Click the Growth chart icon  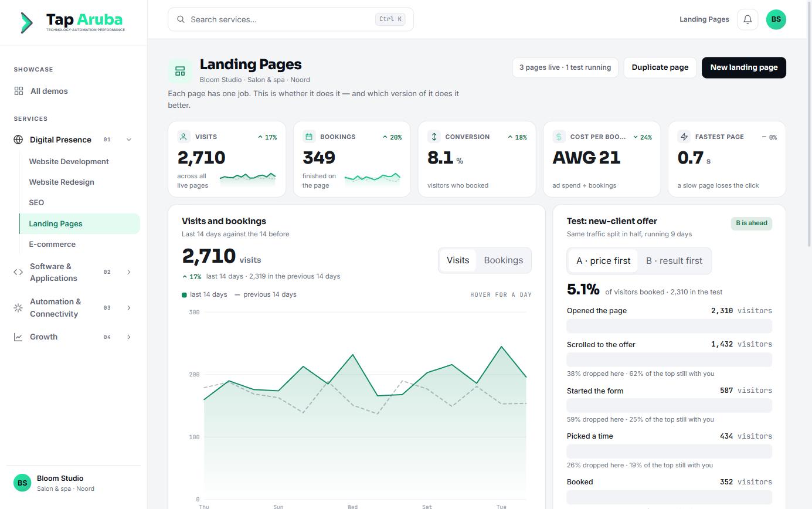pos(18,337)
